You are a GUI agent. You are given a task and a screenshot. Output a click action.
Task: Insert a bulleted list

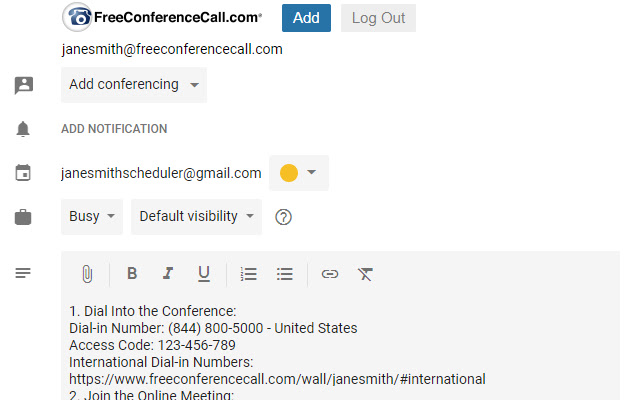[x=285, y=274]
